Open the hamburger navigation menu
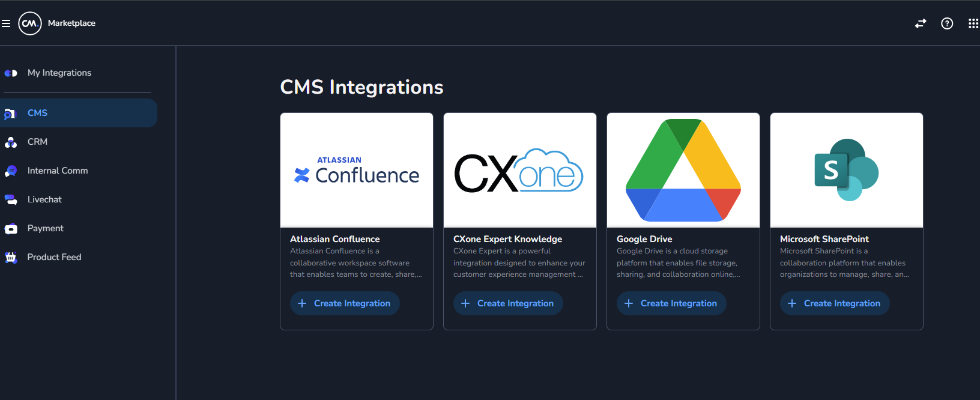 [6, 23]
